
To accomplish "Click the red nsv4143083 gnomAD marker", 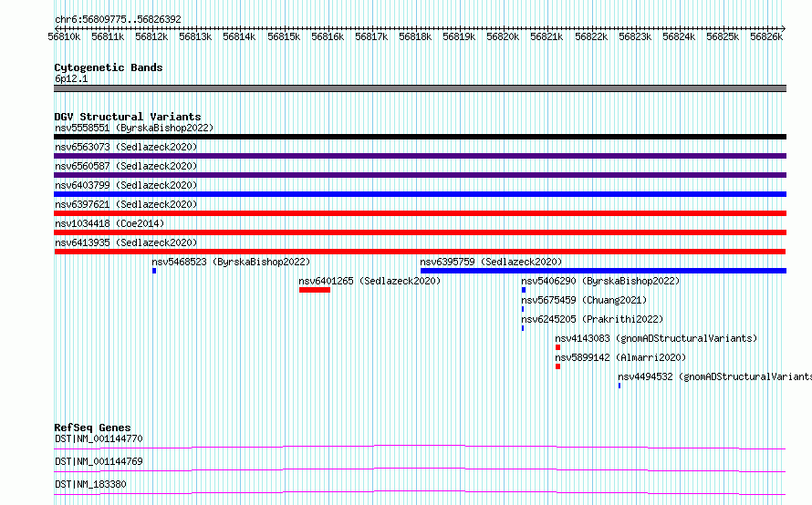I will pyautogui.click(x=557, y=347).
